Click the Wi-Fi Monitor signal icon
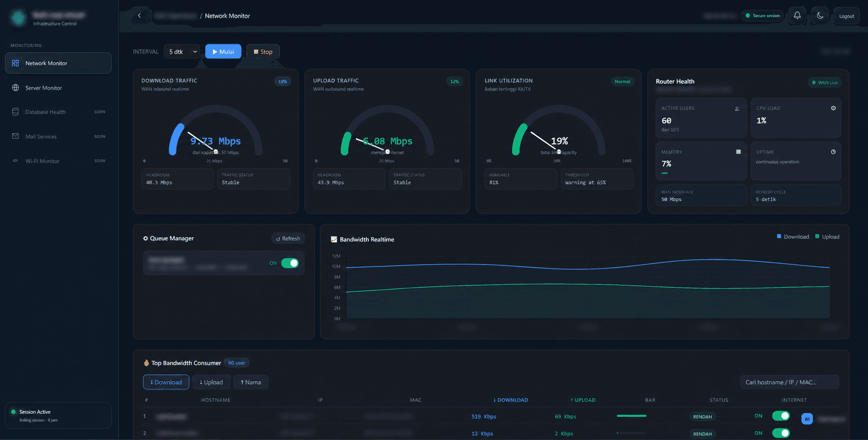 [15, 161]
